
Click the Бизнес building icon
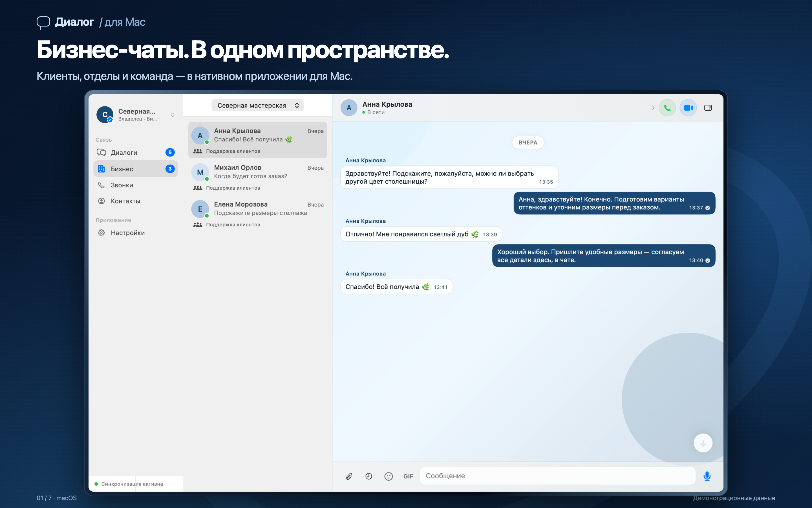(x=101, y=169)
